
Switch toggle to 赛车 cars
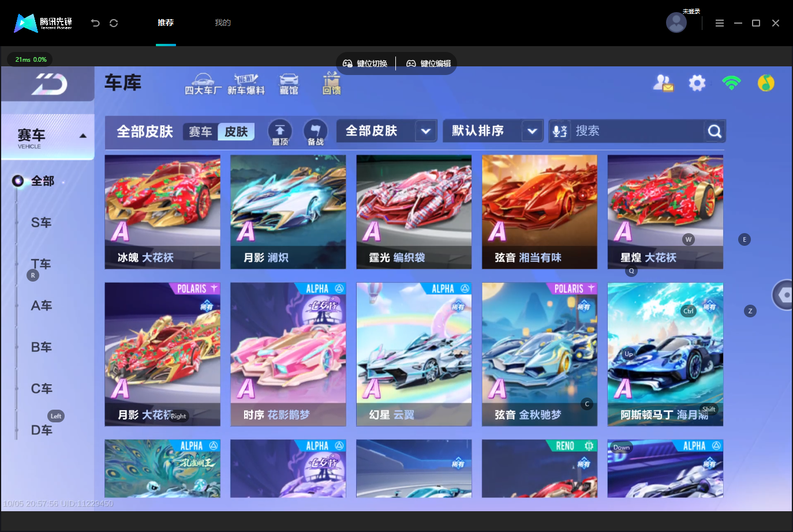click(x=200, y=132)
